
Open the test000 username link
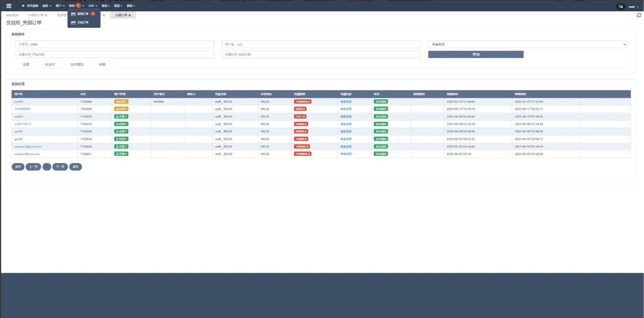pyautogui.click(x=19, y=102)
